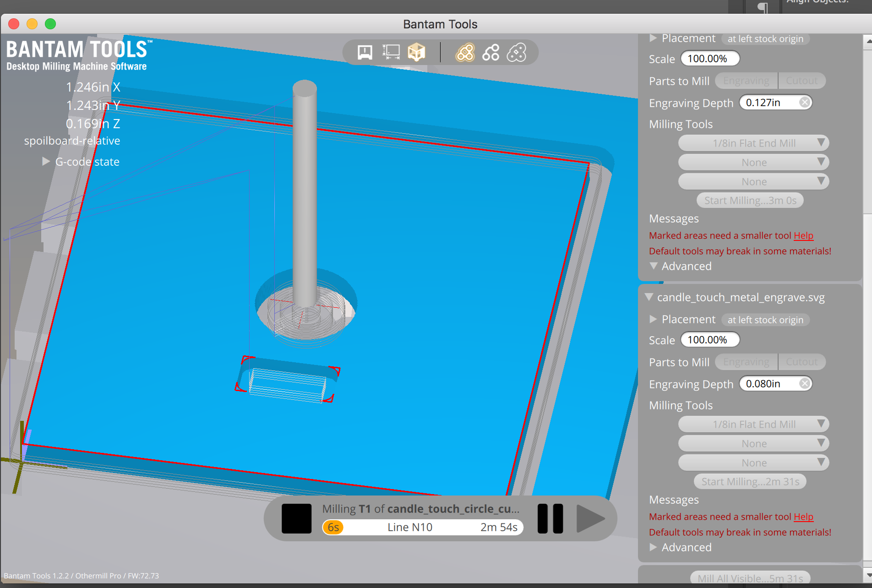Click the highlighted toolpath preview icon
Viewport: 872px width, 588px height.
(465, 53)
